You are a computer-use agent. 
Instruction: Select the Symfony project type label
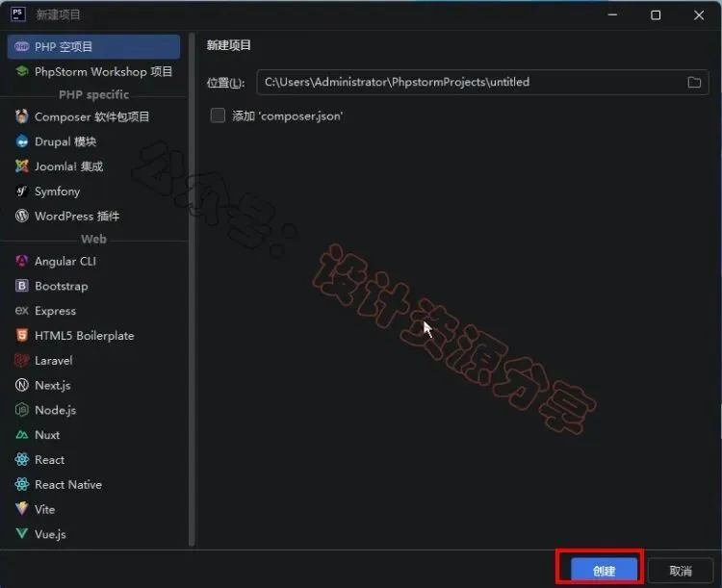(x=57, y=192)
